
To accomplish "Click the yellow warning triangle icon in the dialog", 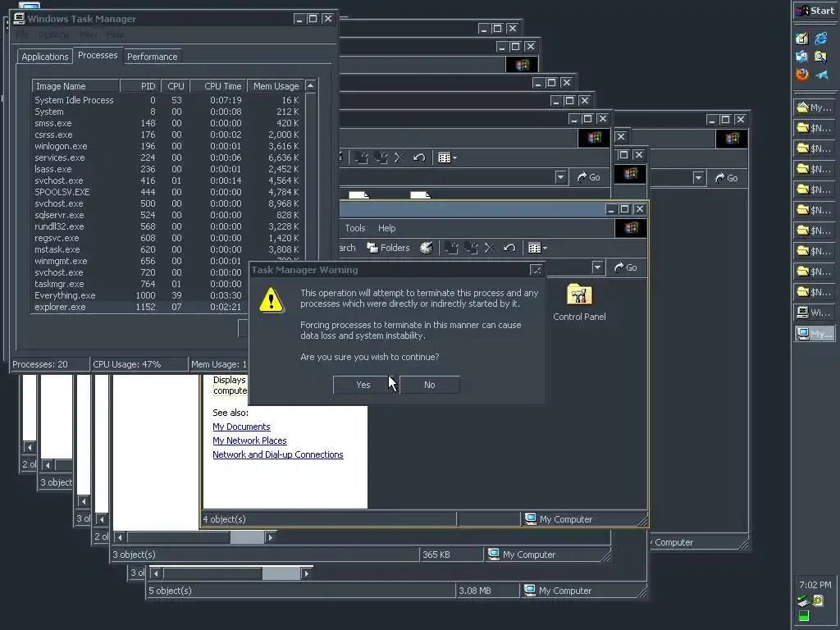I will click(x=272, y=300).
